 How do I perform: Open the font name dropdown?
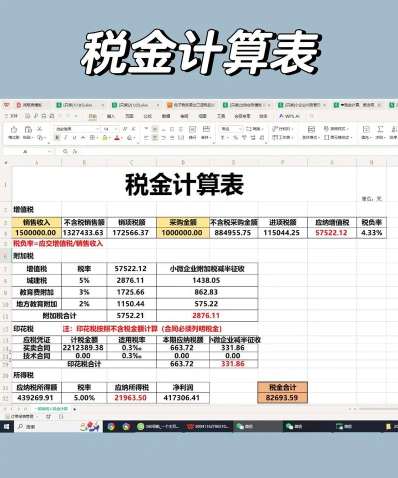tap(97, 129)
